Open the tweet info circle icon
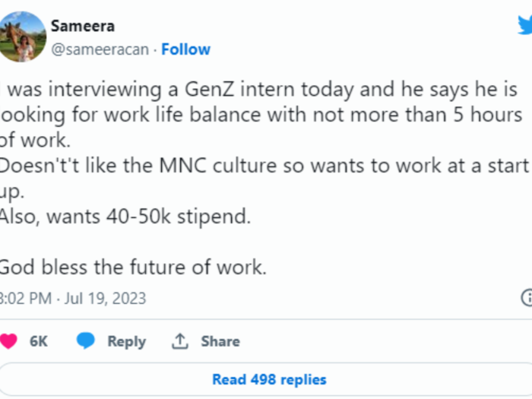 [x=527, y=298]
